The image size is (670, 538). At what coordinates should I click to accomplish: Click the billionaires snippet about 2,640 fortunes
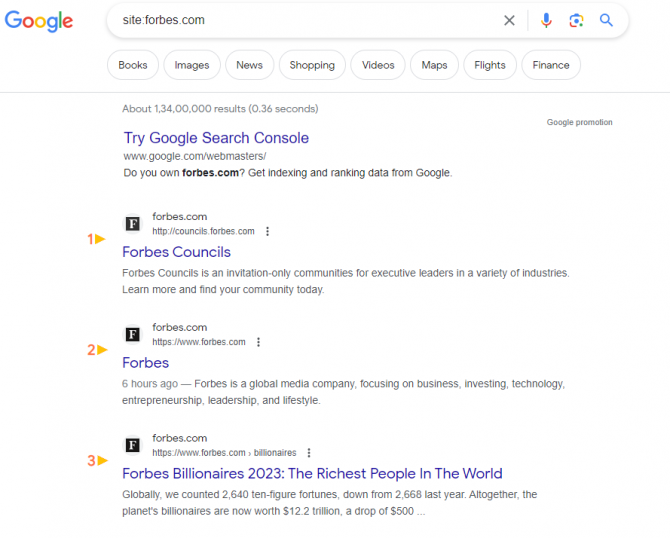tap(329, 503)
